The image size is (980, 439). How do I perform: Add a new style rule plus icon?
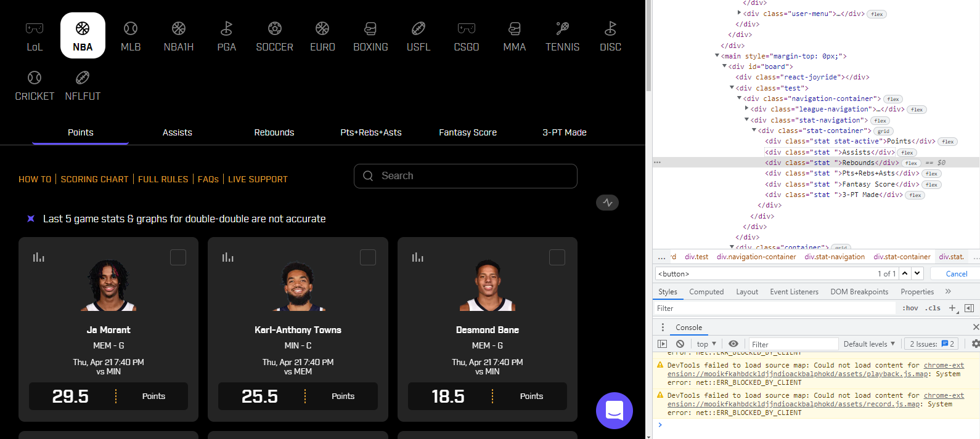click(952, 308)
